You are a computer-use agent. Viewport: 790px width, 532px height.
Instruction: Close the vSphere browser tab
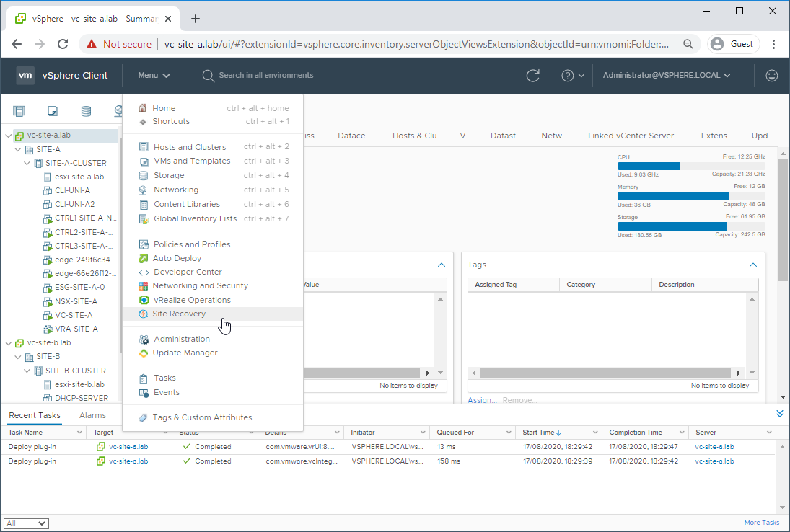point(168,19)
